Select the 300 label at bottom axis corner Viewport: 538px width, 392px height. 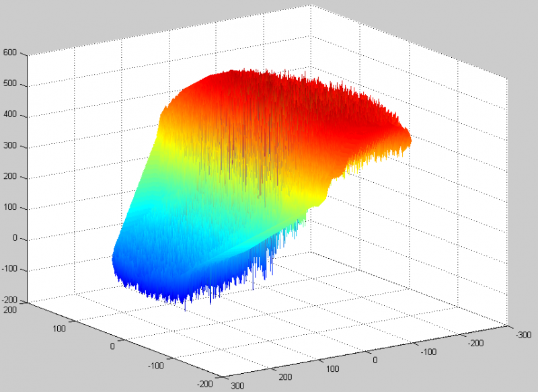click(237, 386)
